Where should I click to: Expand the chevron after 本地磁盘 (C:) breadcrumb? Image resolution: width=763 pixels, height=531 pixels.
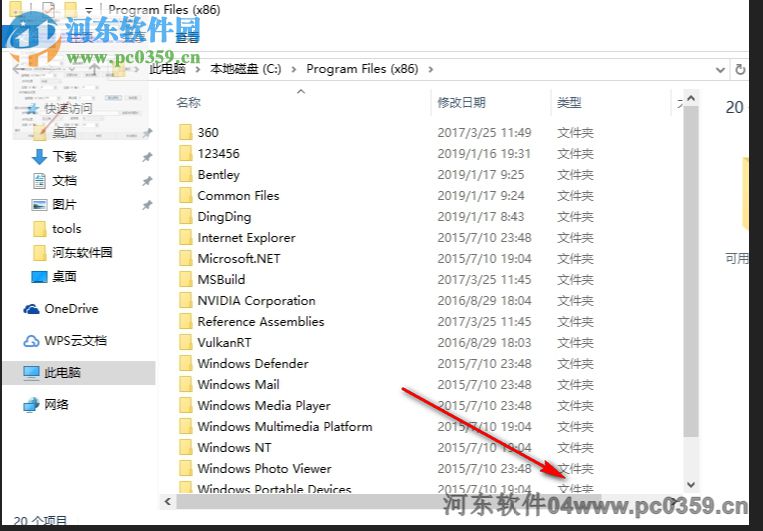coord(293,70)
